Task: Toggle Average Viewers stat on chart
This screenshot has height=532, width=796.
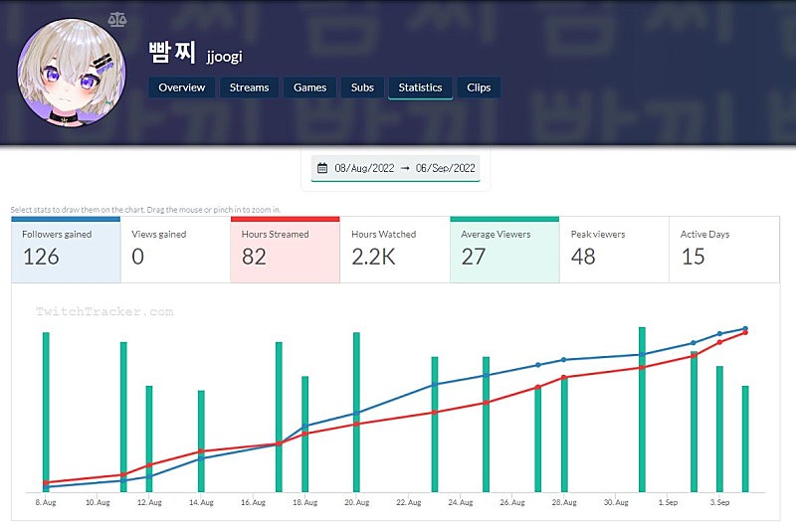Action: click(504, 250)
